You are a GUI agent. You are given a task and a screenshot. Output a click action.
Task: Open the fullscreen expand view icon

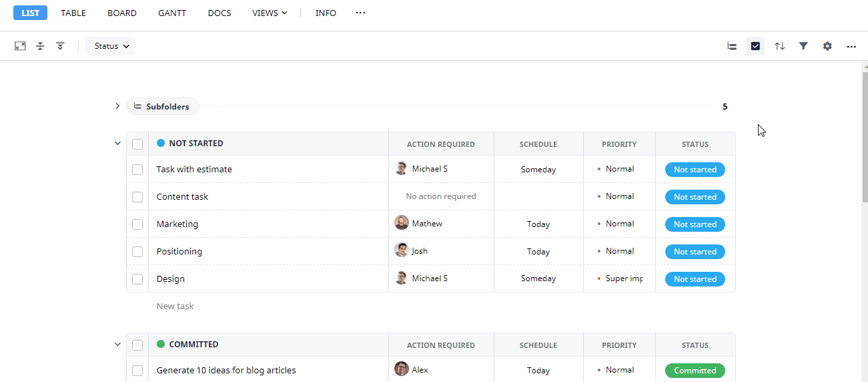20,46
